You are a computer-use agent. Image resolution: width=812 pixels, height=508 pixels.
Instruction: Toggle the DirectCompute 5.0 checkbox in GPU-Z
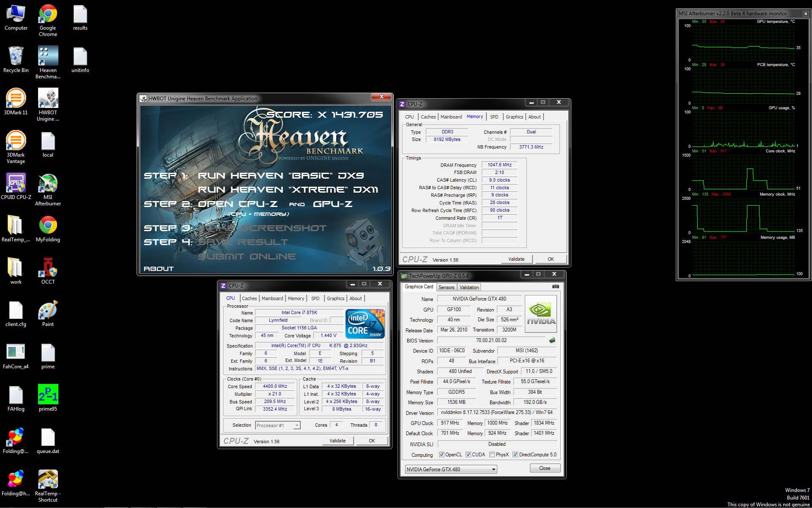tap(515, 455)
